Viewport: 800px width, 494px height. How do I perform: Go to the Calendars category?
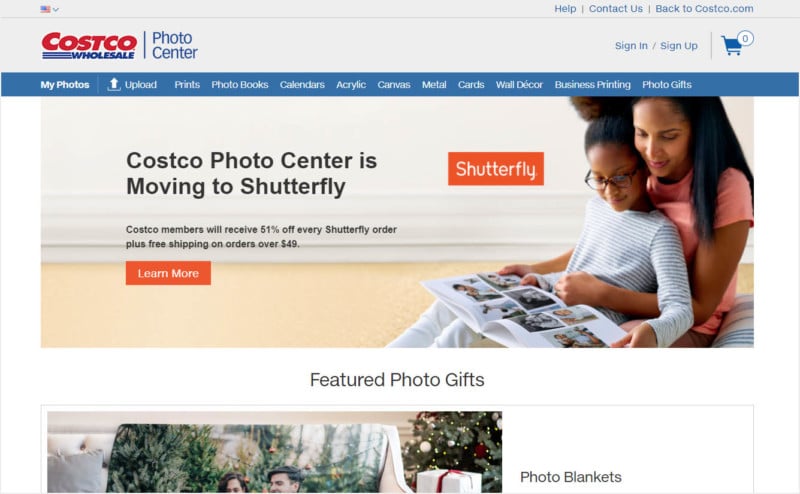[x=302, y=85]
